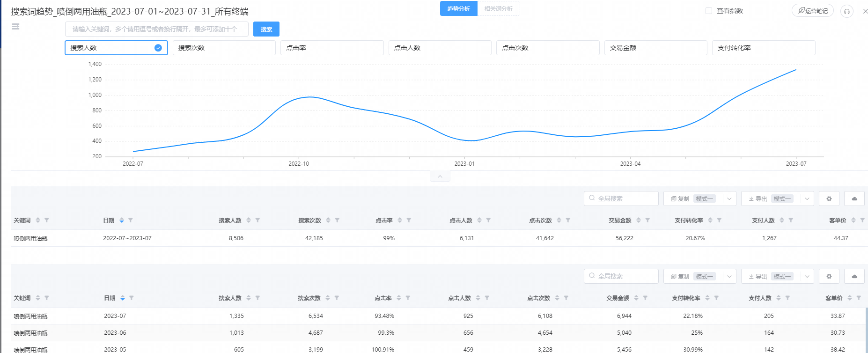The width and height of the screenshot is (868, 353).
Task: Switch to the 相关词分析 tab
Action: pos(498,9)
